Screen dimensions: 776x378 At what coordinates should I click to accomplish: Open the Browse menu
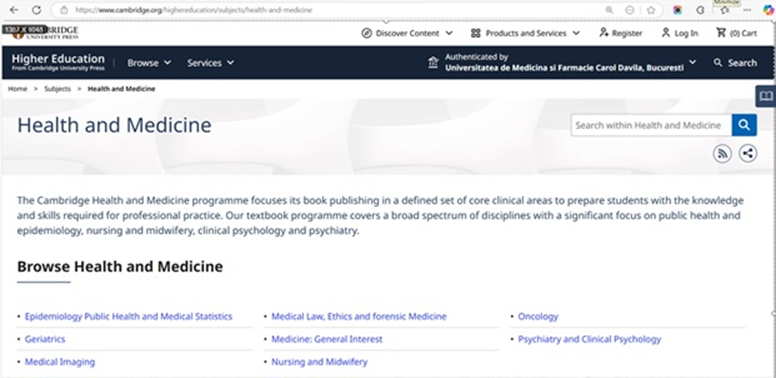(149, 63)
